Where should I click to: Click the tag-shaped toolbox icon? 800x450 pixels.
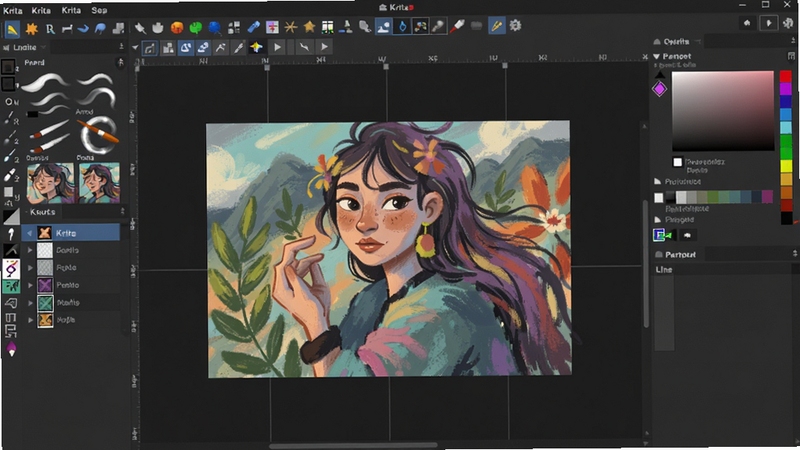pyautogui.click(x=11, y=303)
